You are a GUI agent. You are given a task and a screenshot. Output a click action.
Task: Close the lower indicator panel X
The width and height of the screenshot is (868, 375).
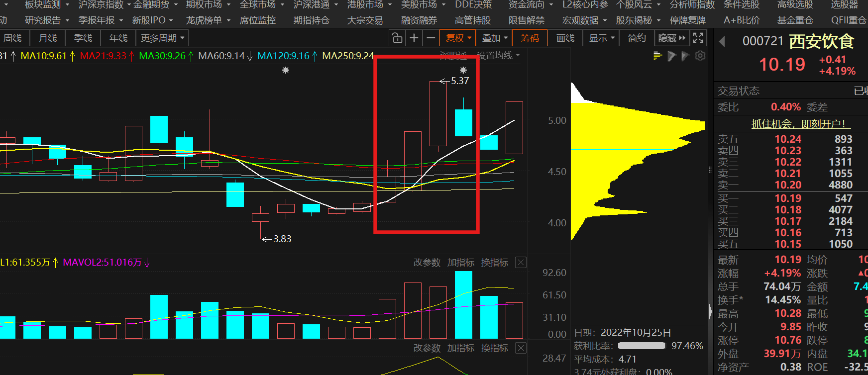[x=521, y=348]
